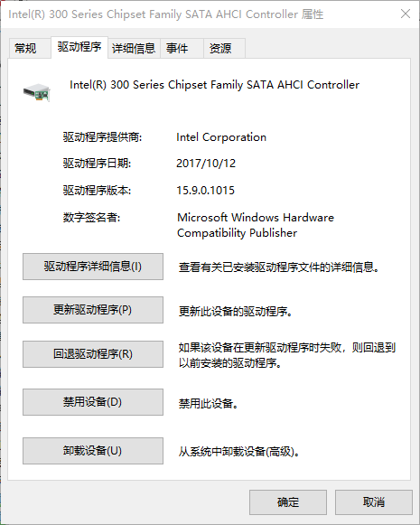Confirm with the 确定 button
The width and height of the screenshot is (420, 525).
coord(288,502)
